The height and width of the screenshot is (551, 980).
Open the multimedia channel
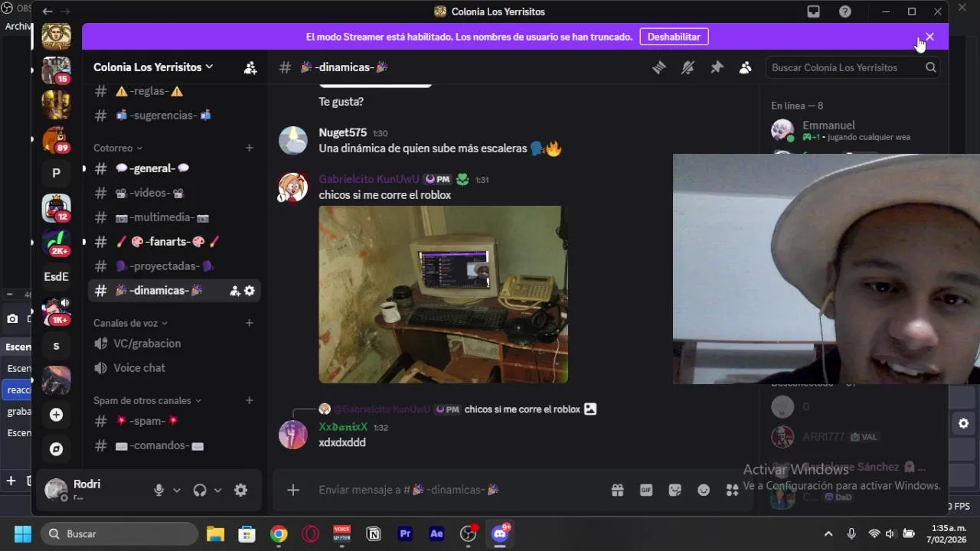click(175, 217)
